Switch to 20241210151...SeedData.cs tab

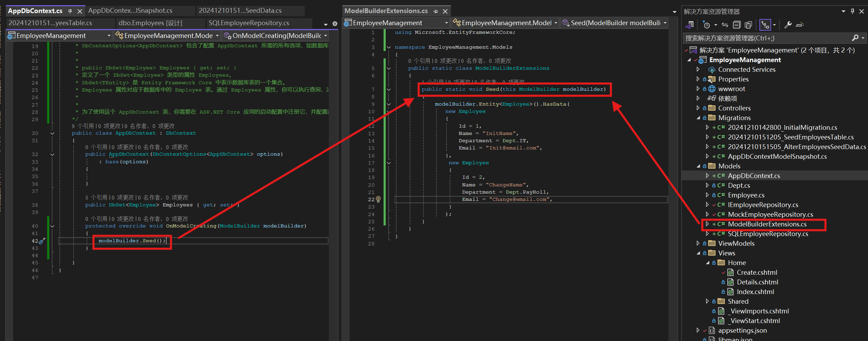tap(240, 11)
